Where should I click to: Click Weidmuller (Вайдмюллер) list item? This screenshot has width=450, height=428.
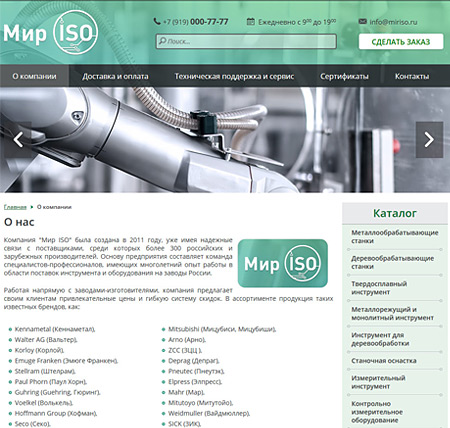click(x=209, y=413)
